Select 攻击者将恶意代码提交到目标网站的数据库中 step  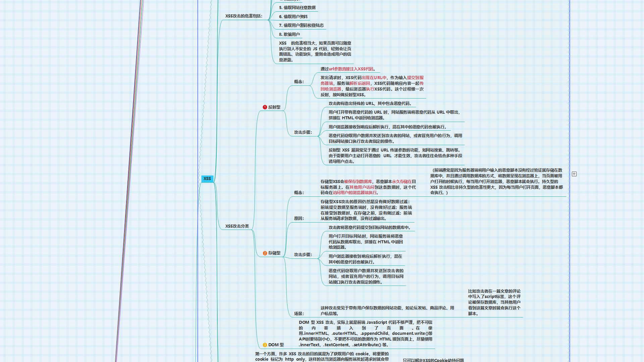point(370,228)
